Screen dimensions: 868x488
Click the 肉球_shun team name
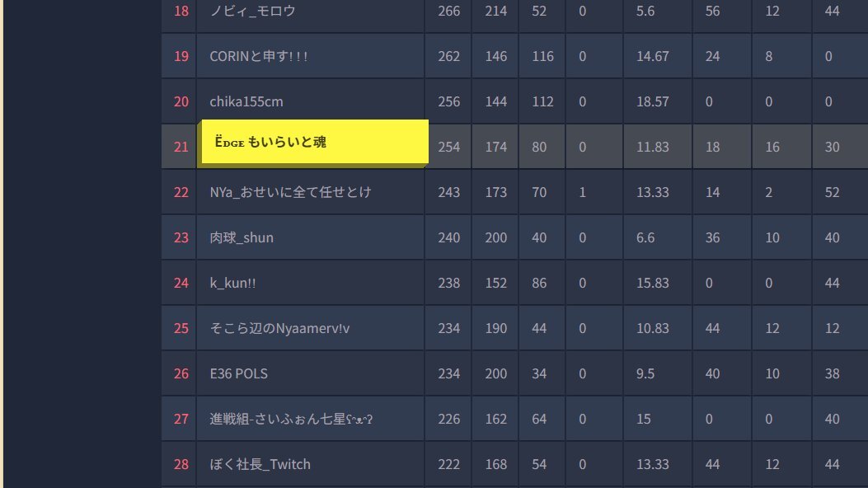[x=242, y=237]
